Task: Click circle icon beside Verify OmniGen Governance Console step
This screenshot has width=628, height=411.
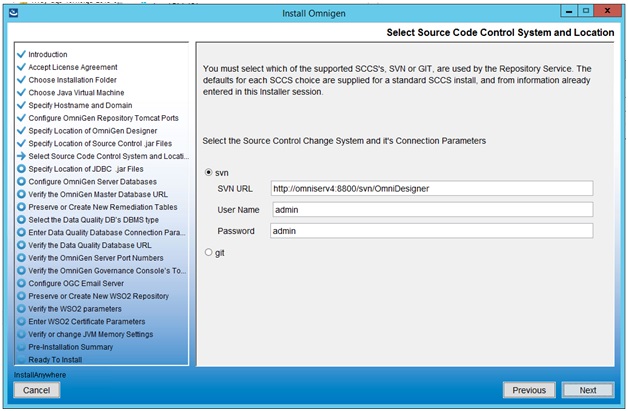Action: 22,270
